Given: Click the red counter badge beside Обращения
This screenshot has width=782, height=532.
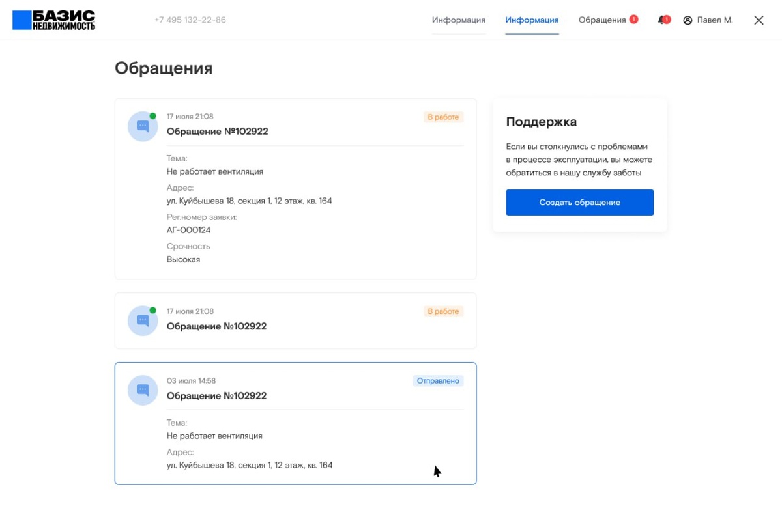Looking at the screenshot, I should point(633,20).
